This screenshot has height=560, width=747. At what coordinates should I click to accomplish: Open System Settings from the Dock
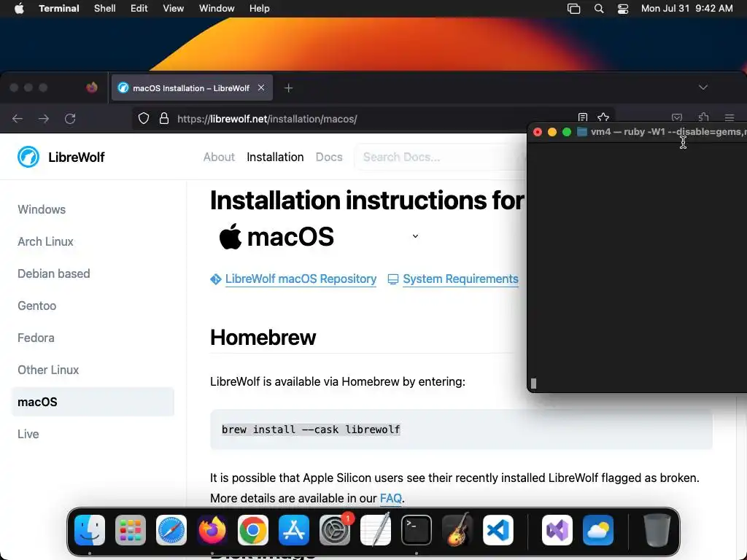334,530
